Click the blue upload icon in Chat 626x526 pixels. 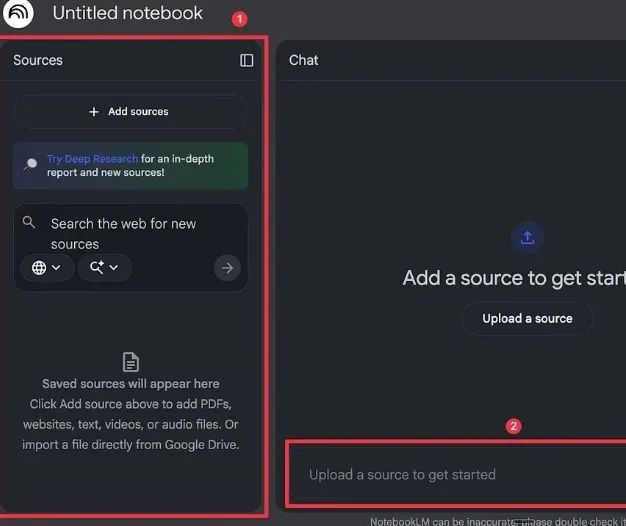[x=527, y=238]
